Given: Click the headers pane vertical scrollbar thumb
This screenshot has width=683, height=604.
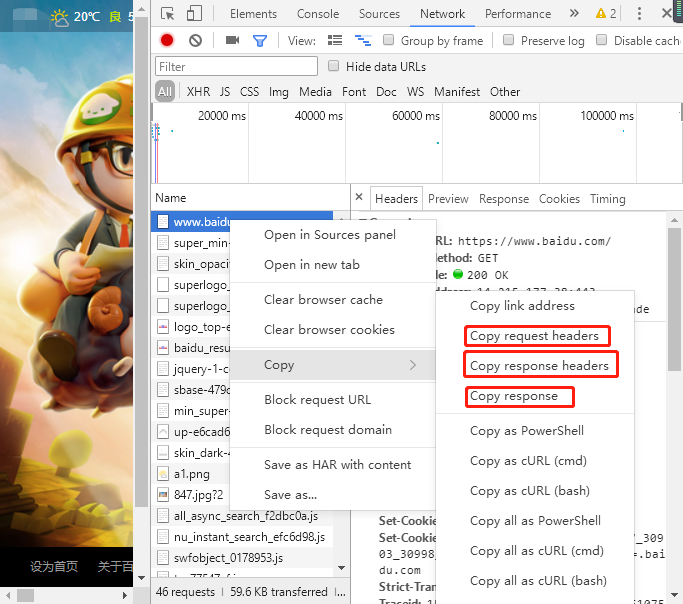Looking at the screenshot, I should click(x=674, y=299).
